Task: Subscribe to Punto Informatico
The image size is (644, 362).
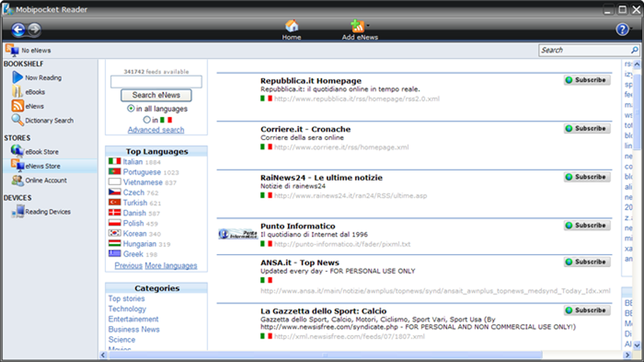Action: tap(587, 226)
